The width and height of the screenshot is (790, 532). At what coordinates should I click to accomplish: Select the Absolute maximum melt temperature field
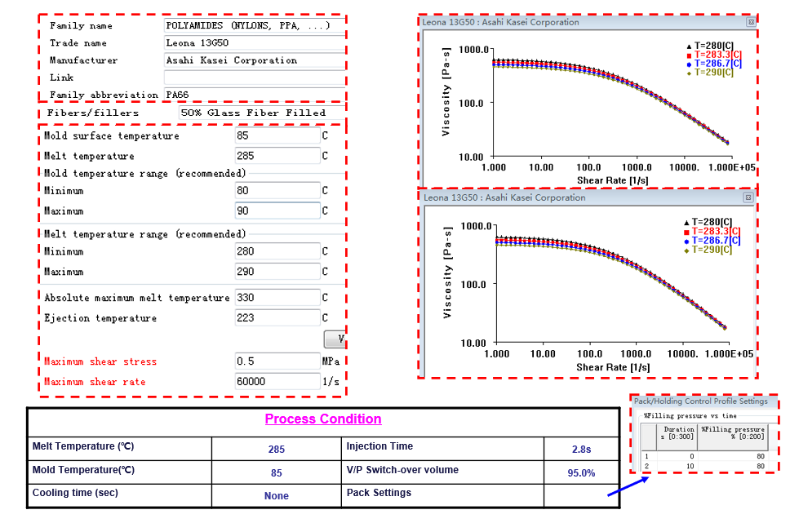coord(277,297)
